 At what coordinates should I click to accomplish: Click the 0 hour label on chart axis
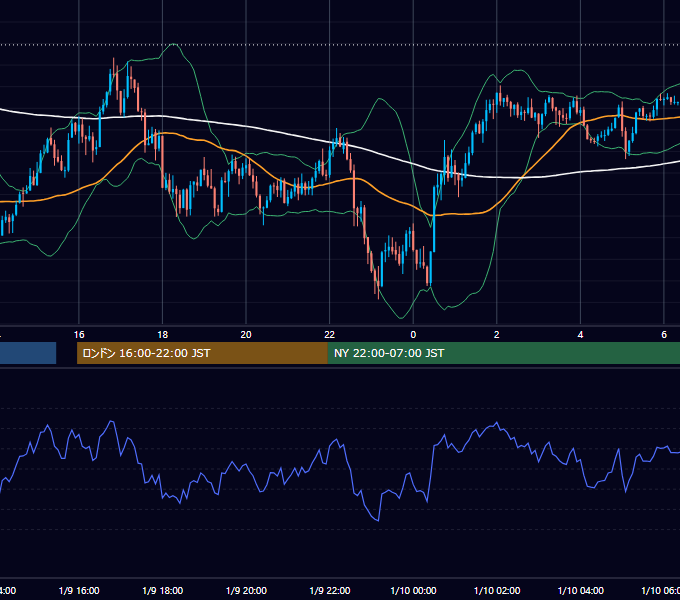[x=413, y=335]
